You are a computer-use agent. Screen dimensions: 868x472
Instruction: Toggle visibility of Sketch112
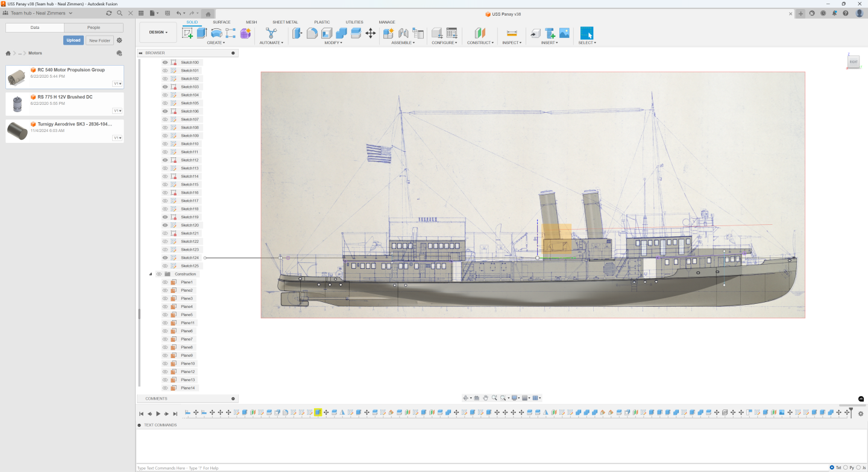point(165,160)
